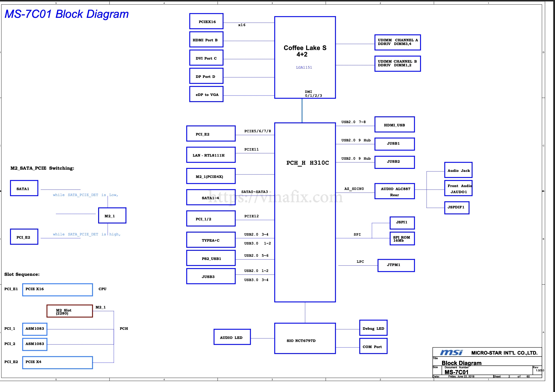This screenshot has width=555, height=392.
Task: Select the PCIEX16 slot box
Action: coord(206,21)
